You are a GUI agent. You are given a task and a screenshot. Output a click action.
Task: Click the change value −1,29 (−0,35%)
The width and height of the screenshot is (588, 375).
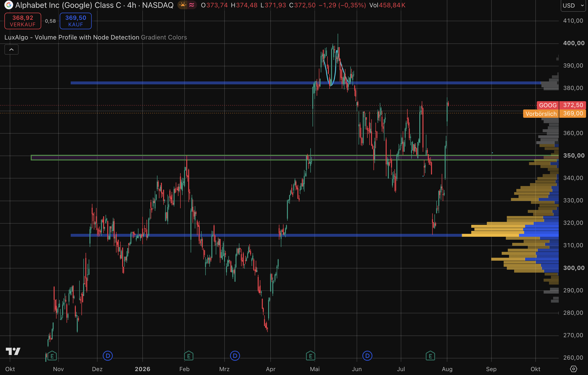(x=342, y=5)
